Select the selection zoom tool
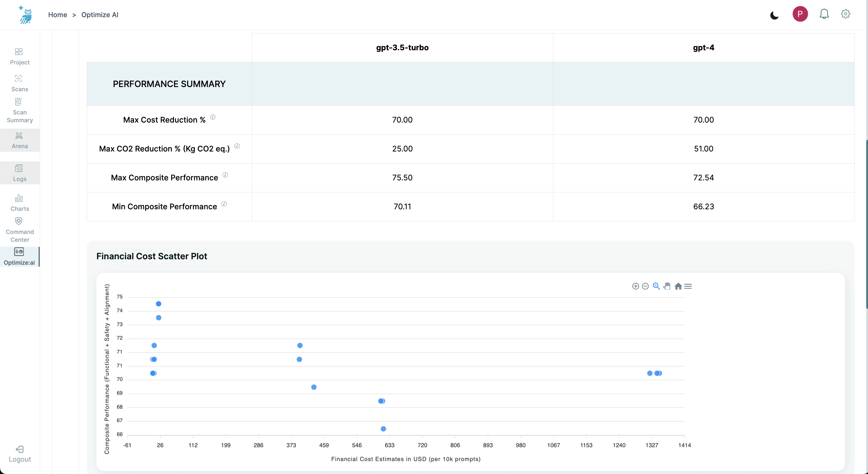This screenshot has height=474, width=868. 656,286
